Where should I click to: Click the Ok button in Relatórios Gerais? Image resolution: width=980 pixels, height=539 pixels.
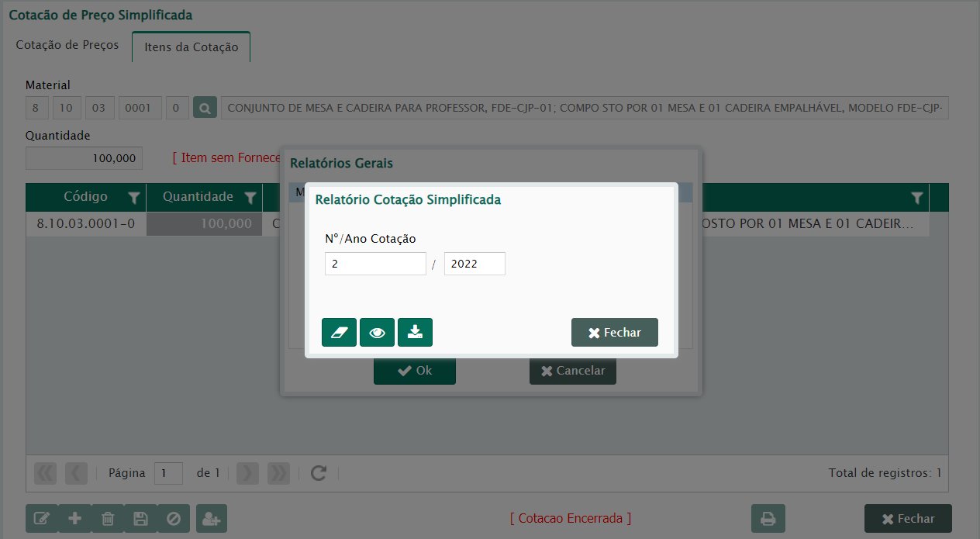pos(414,371)
